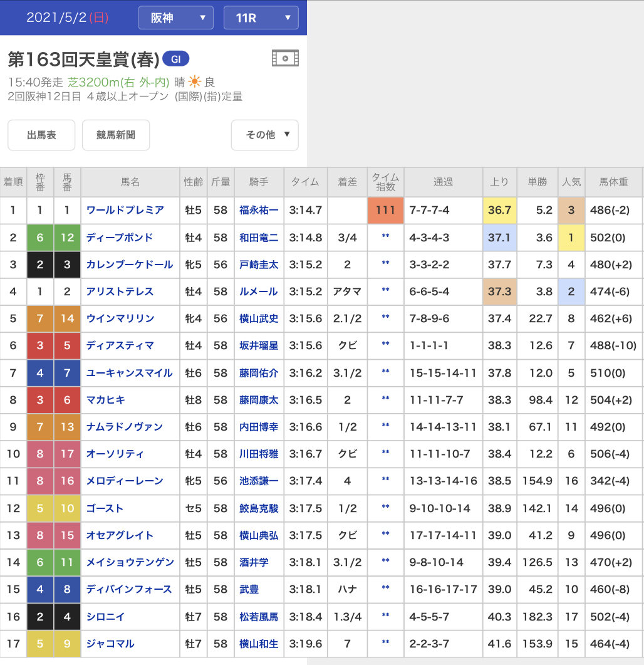Viewport: 644px width, 665px height.
Task: Open horse メイショウテンゲン link
Action: pyautogui.click(x=130, y=562)
